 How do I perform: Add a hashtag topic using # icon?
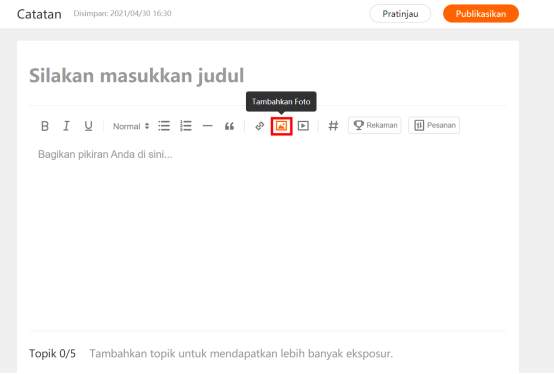coord(333,126)
